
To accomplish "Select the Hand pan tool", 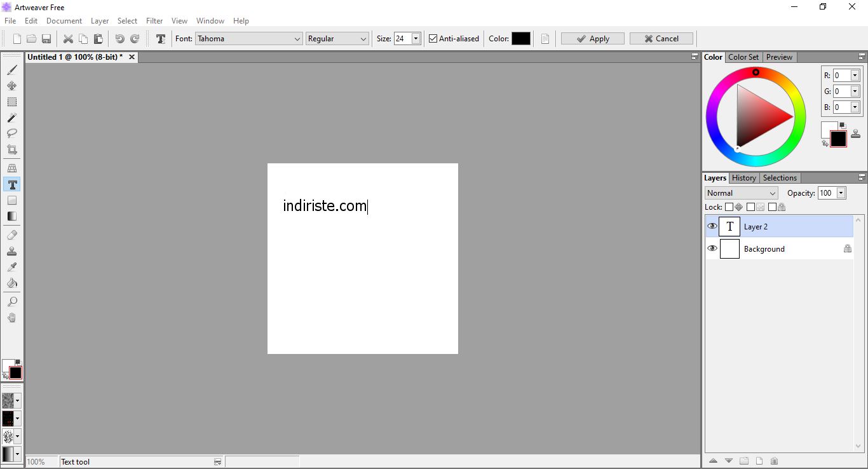I will pos(12,318).
